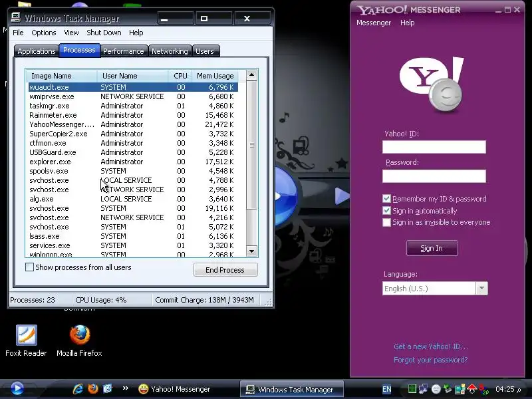Click the process list scroll up arrow
Image resolution: width=532 pixels, height=399 pixels.
(x=251, y=75)
